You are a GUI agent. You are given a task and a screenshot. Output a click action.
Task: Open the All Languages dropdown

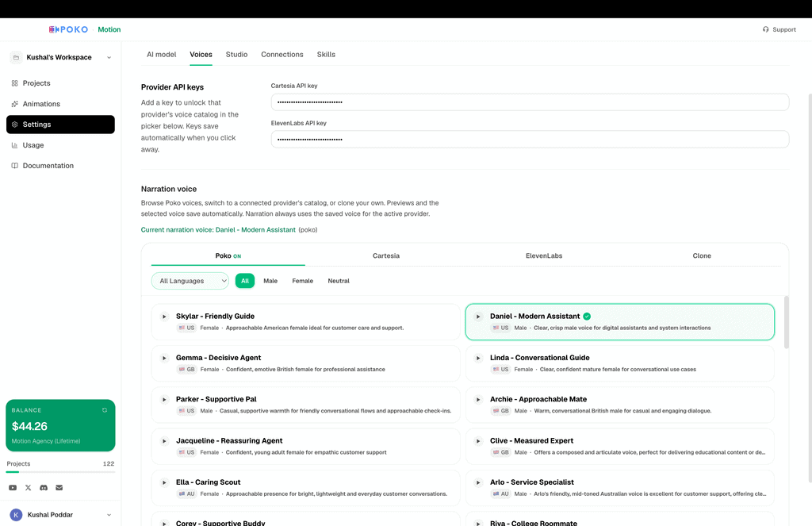point(190,281)
